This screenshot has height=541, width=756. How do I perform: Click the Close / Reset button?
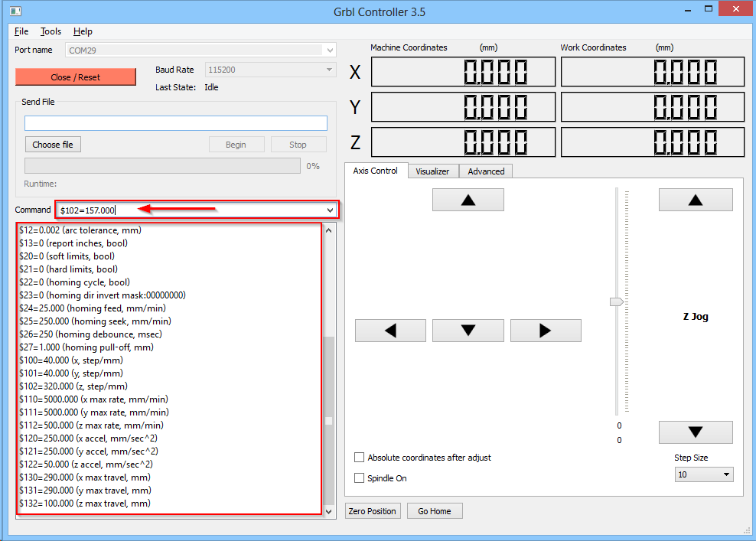(75, 77)
